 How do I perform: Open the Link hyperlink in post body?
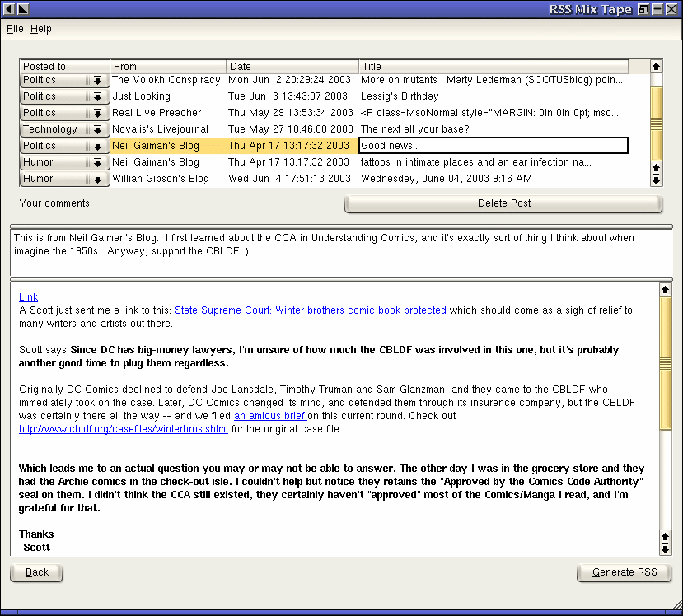28,297
